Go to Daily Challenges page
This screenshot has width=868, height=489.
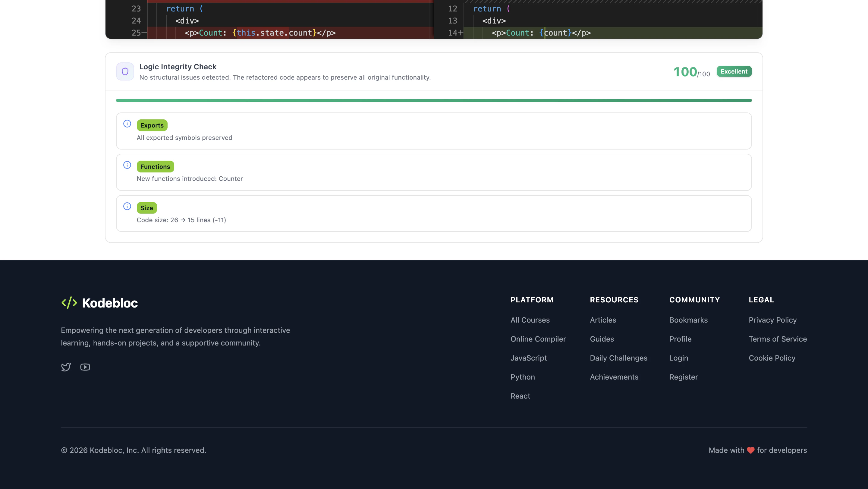(618, 358)
